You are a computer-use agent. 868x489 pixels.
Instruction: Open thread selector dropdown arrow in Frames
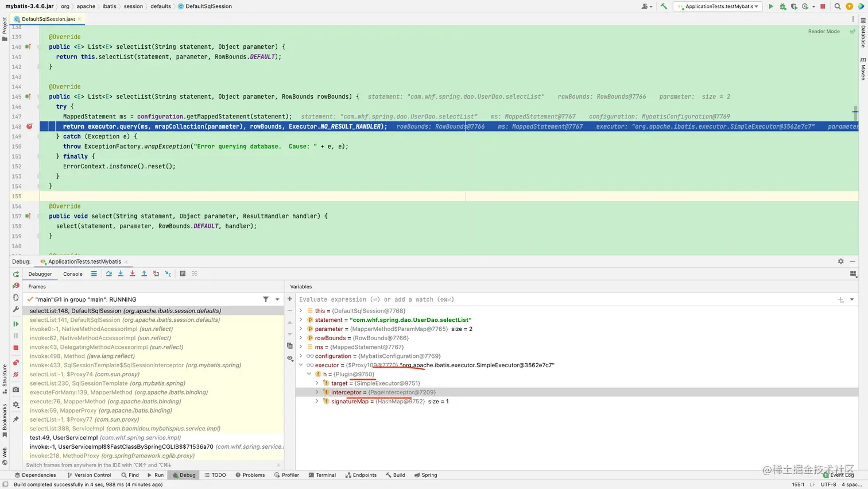click(x=277, y=299)
